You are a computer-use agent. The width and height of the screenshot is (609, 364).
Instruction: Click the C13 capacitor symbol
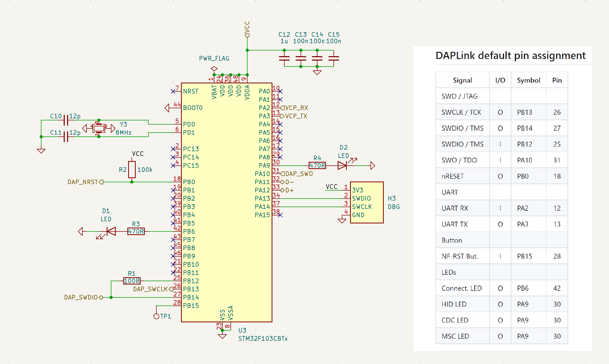tap(301, 59)
